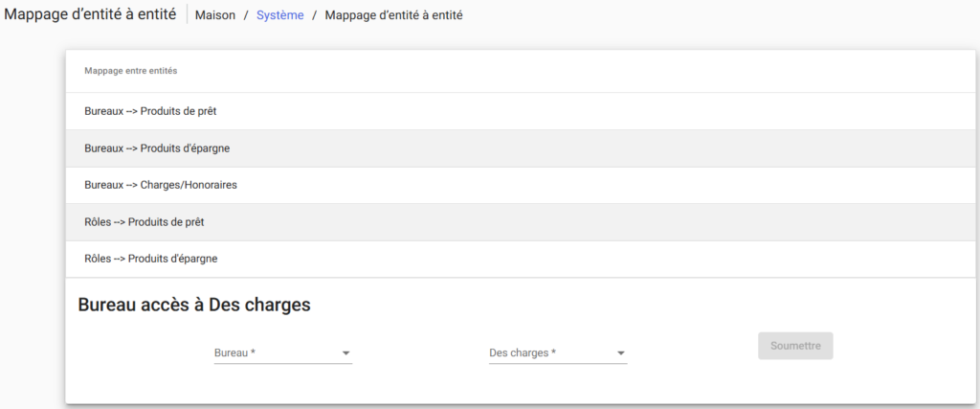Click the Système breadcrumb link
Image resolution: width=980 pixels, height=409 pixels.
coord(279,15)
